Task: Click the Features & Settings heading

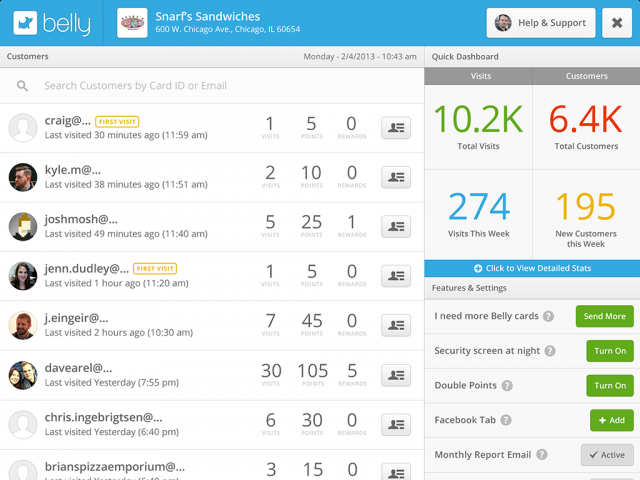Action: 469,288
